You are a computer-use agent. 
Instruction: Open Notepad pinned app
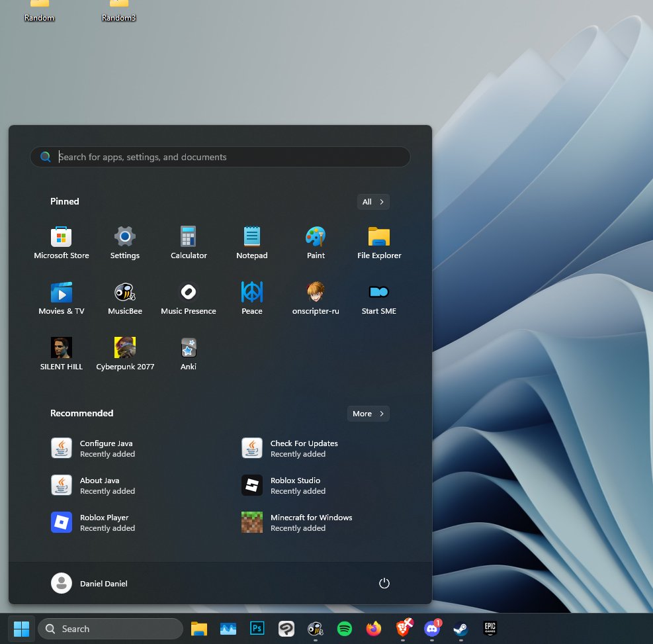(252, 244)
